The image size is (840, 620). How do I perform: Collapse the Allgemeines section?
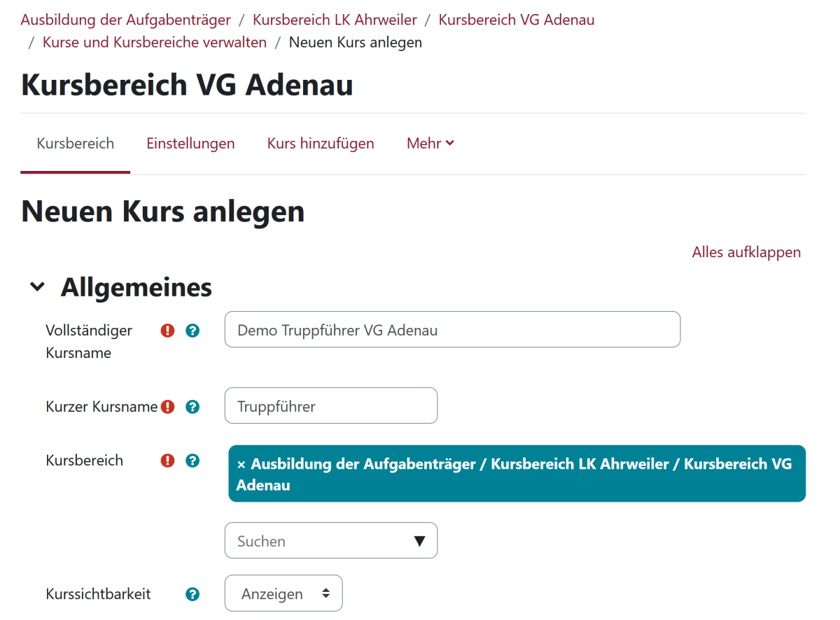tap(38, 287)
